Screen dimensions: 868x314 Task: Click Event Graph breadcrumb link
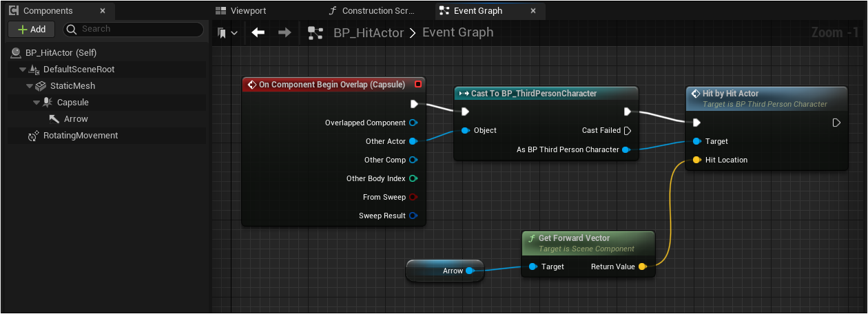tap(457, 32)
